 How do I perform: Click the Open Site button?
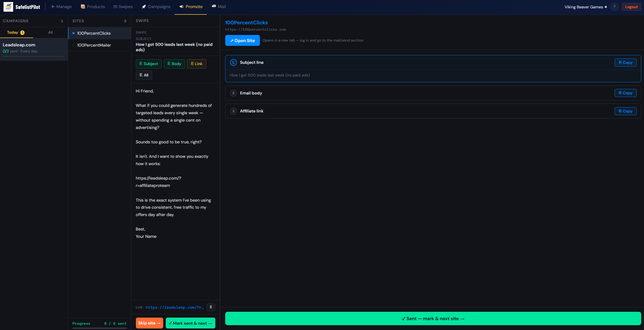tap(242, 41)
